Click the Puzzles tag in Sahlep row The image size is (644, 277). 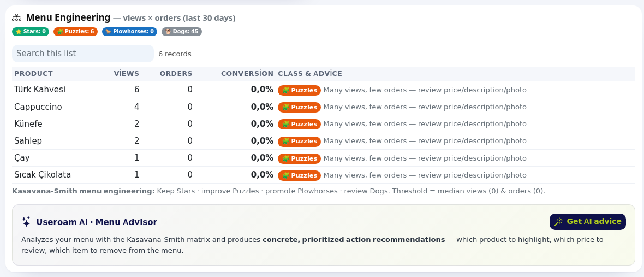[x=300, y=142]
